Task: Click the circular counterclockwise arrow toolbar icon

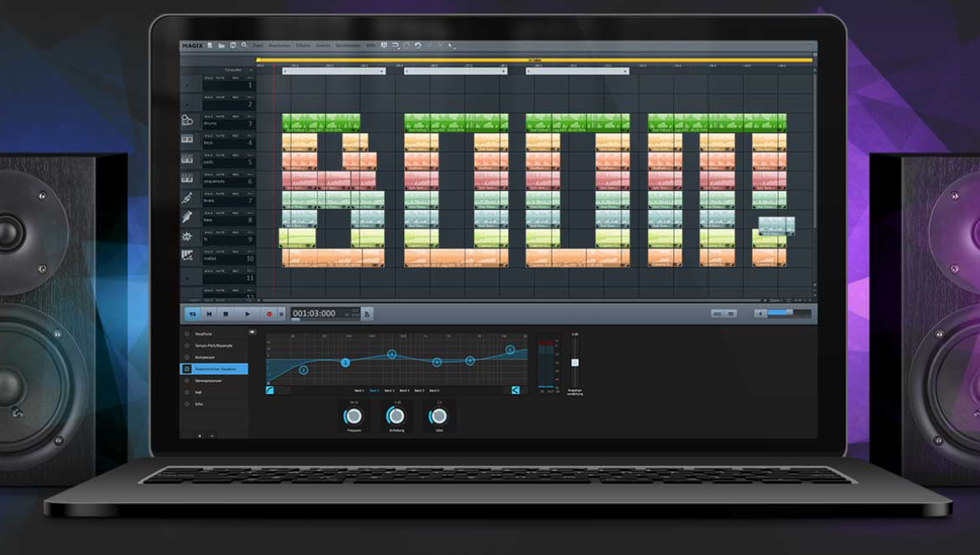Action: point(417,46)
